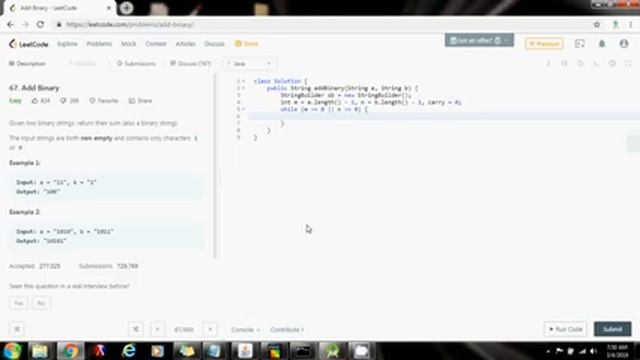640x360 pixels.
Task: Collapse code fold arrow on line 1
Action: pyautogui.click(x=244, y=81)
